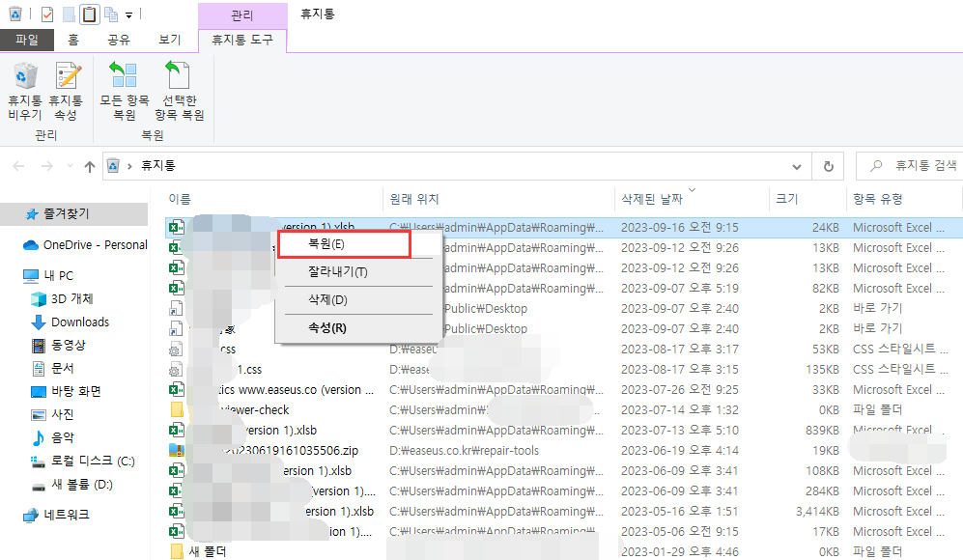Click the back navigation arrow
Image resolution: width=963 pixels, height=560 pixels.
[17, 165]
